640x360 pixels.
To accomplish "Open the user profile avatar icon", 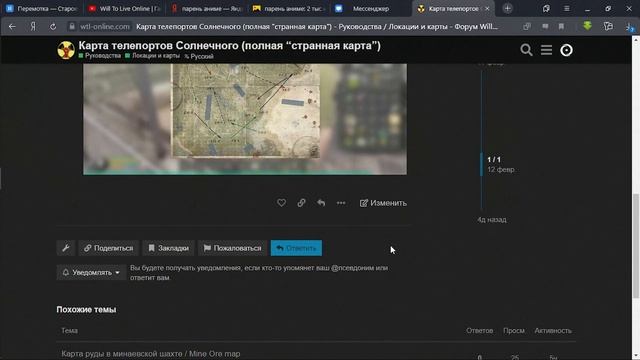I will [x=566, y=50].
